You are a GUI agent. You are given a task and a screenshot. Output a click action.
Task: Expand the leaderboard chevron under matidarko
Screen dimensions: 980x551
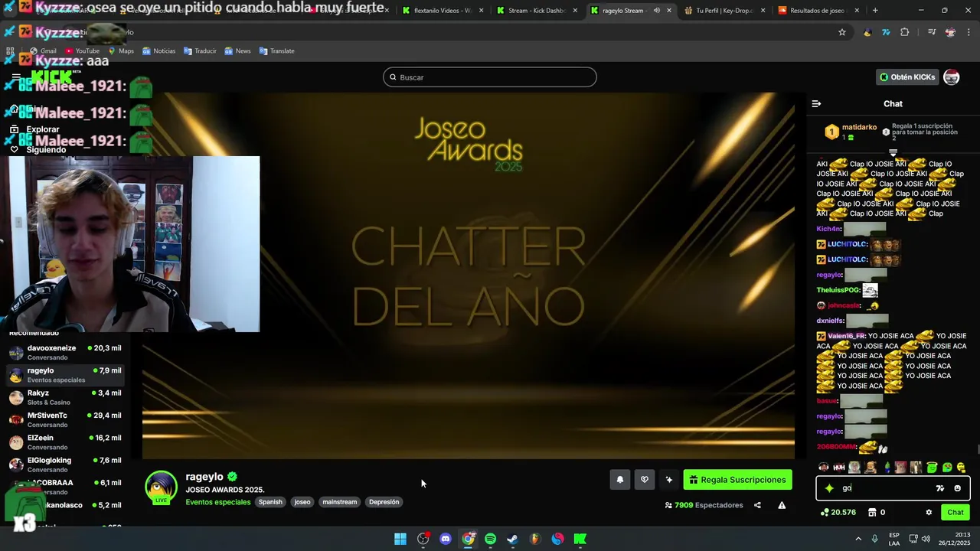(x=893, y=153)
